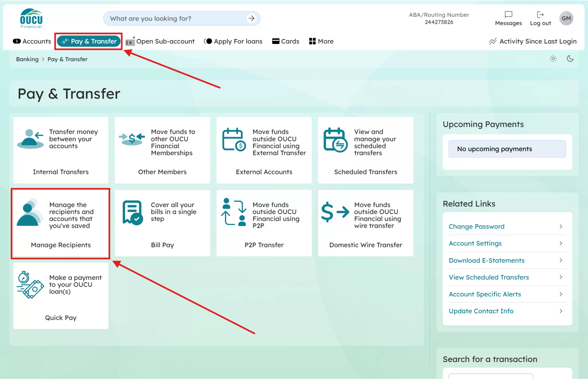Viewport: 588px width, 380px height.
Task: Open the Accounts menu
Action: pos(32,41)
